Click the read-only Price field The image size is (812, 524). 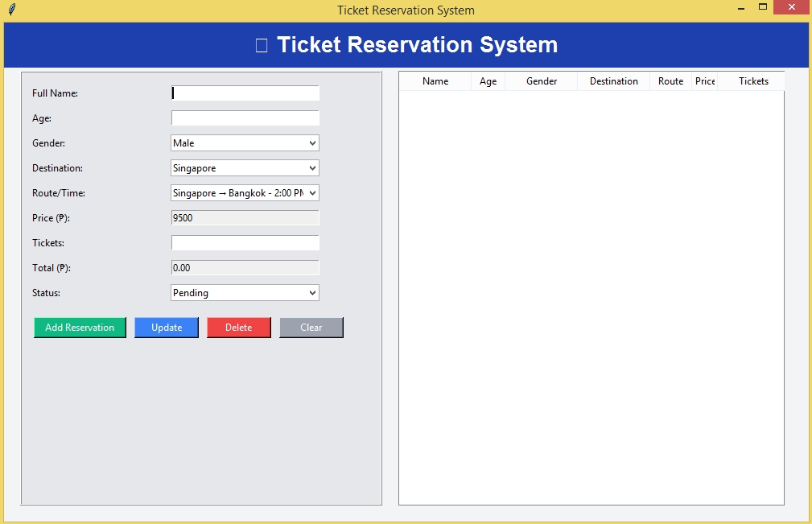pos(245,218)
